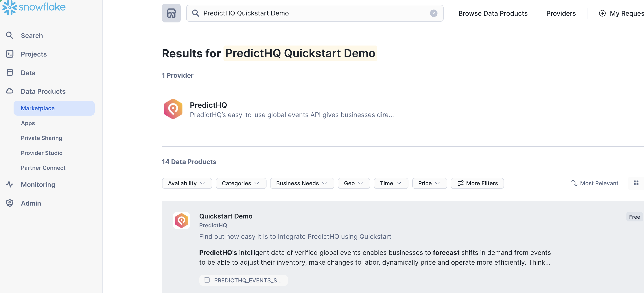Expand the Business Needs filter
Screen dimensions: 644x293
click(302, 183)
